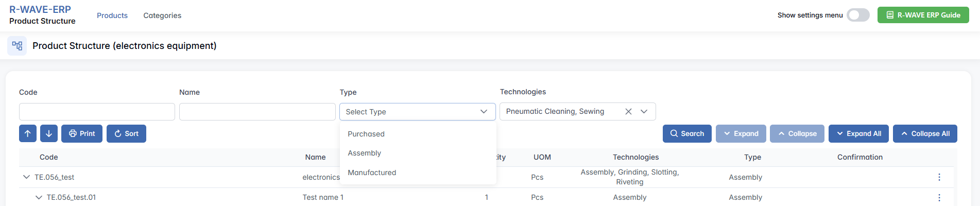Choose Purchased from the Type list
This screenshot has height=206, width=980.
pyautogui.click(x=366, y=134)
